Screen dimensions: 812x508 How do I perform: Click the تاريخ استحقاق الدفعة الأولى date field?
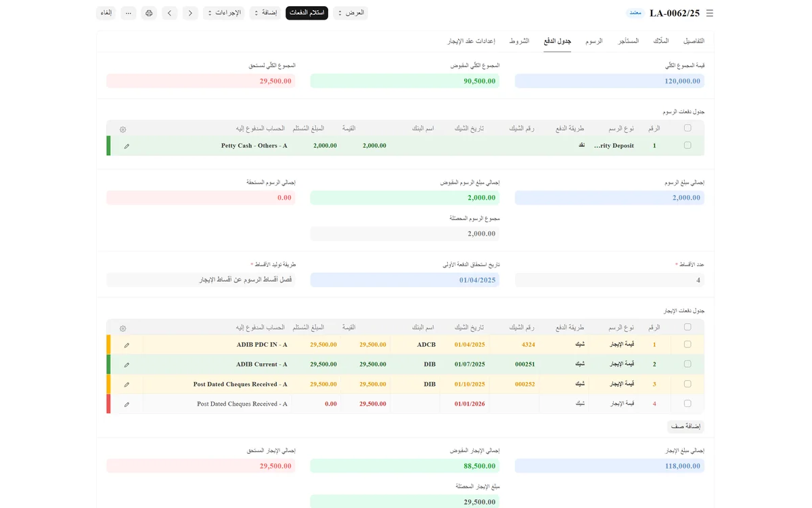405,280
